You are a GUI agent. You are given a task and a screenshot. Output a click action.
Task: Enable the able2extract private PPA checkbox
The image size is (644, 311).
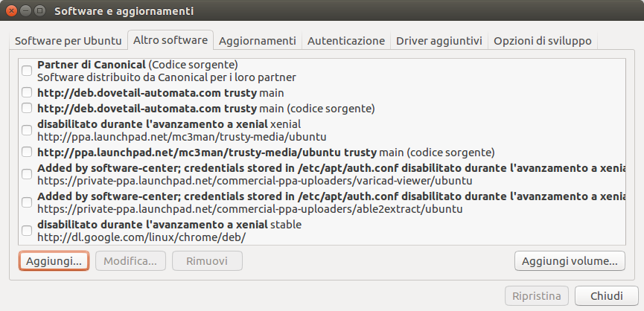27,202
